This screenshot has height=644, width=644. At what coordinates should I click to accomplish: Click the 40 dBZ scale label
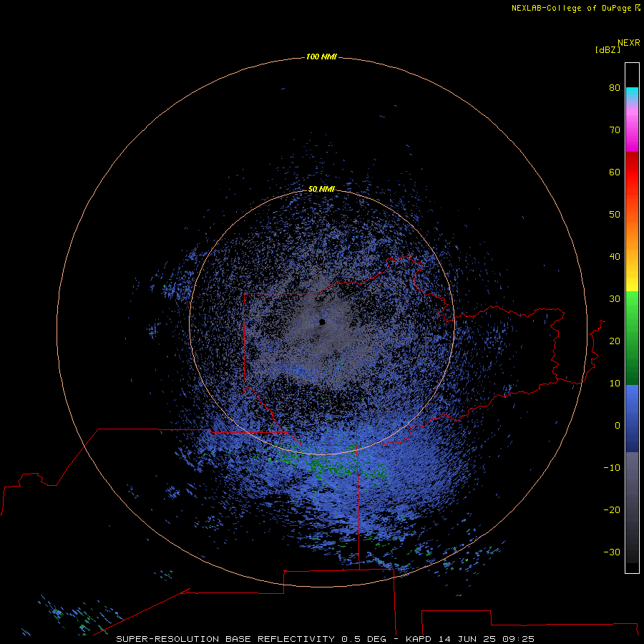615,257
